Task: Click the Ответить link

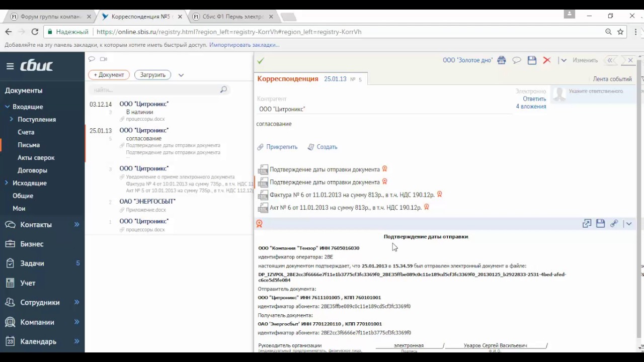Action: [534, 99]
